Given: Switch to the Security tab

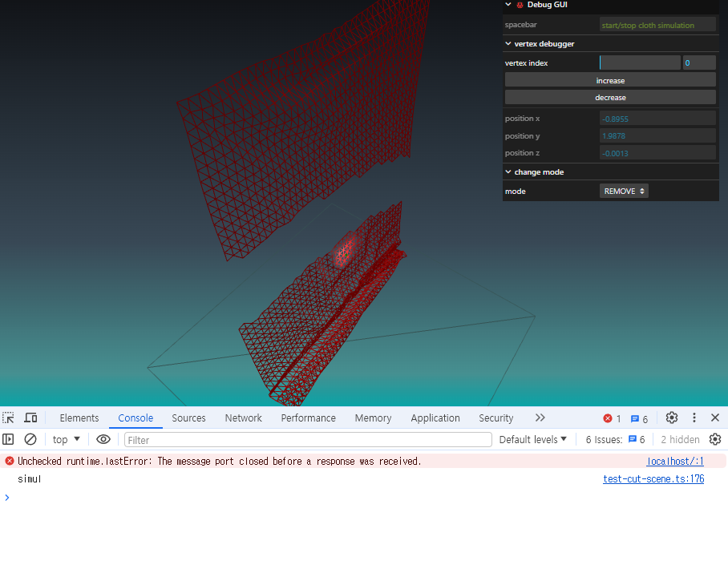Looking at the screenshot, I should pos(495,418).
